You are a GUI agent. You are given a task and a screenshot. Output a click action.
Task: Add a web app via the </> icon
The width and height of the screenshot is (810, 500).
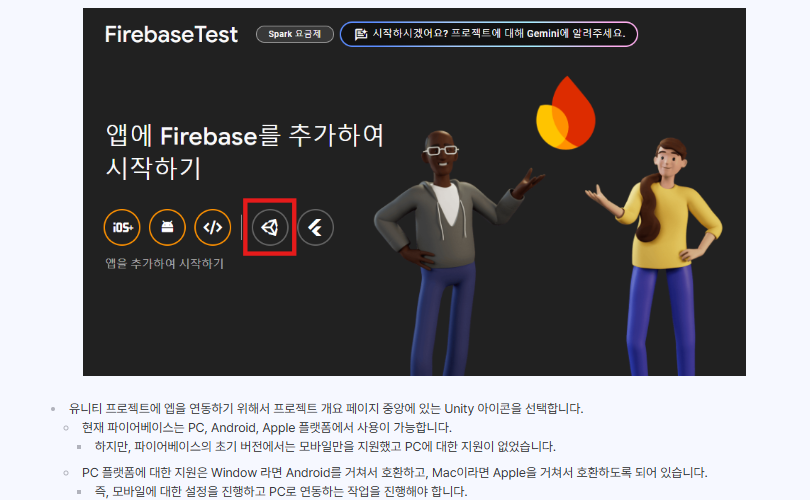coord(213,227)
